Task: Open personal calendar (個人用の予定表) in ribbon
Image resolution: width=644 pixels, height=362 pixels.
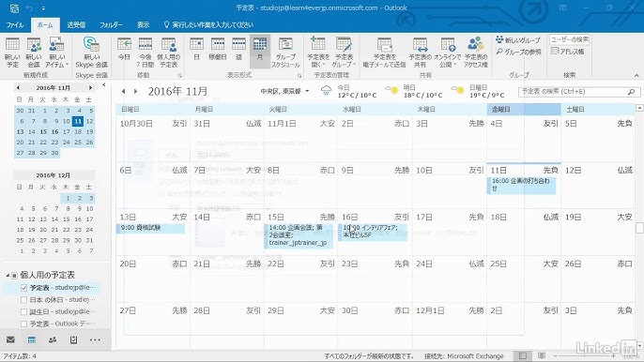Action: click(168, 53)
